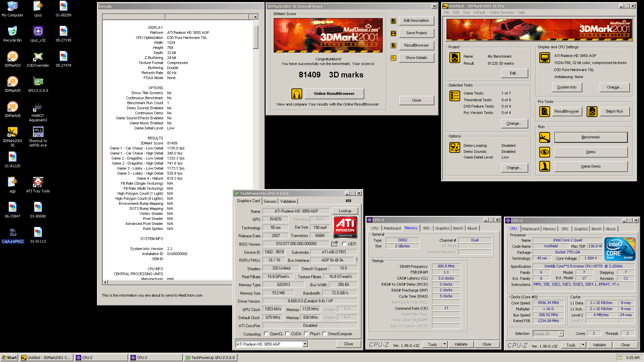Viewport: 644px width, 362px height.
Task: Click the Lookup button in GPU-Z
Action: pos(345,211)
